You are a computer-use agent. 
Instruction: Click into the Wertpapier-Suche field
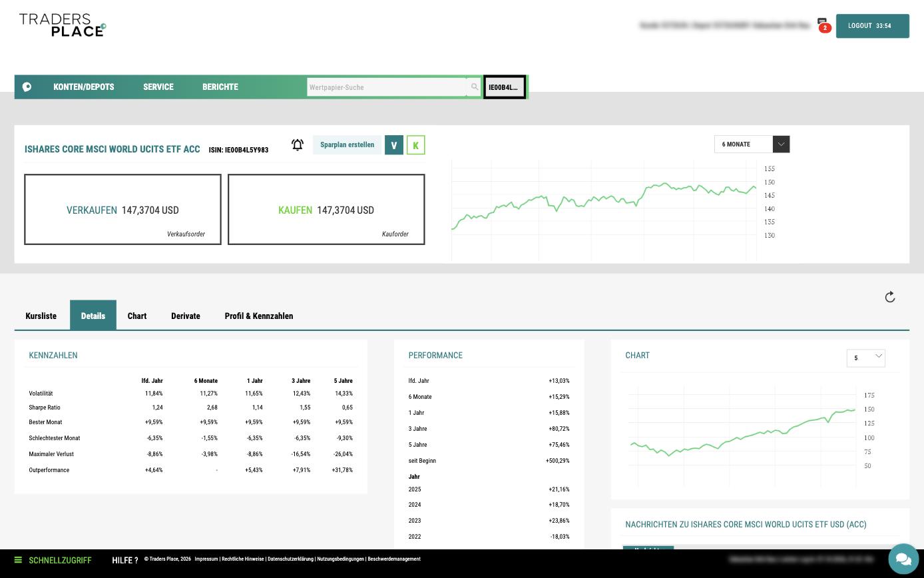tap(387, 87)
